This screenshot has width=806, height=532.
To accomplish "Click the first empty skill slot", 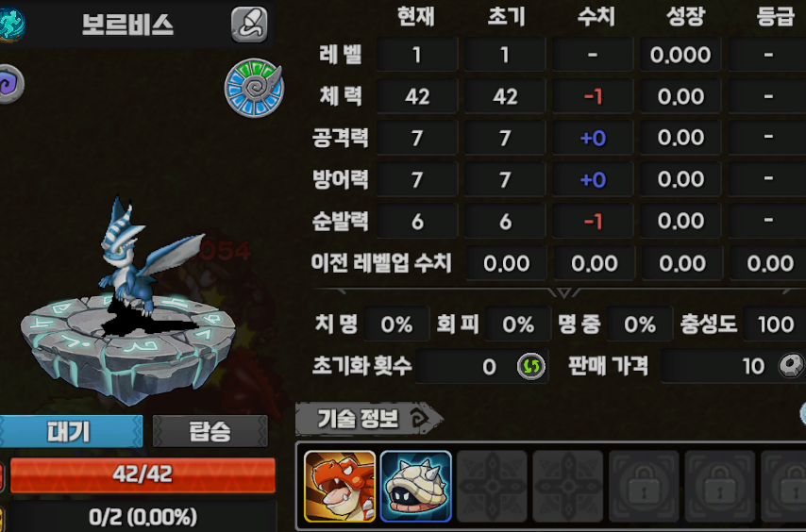I will 492,487.
